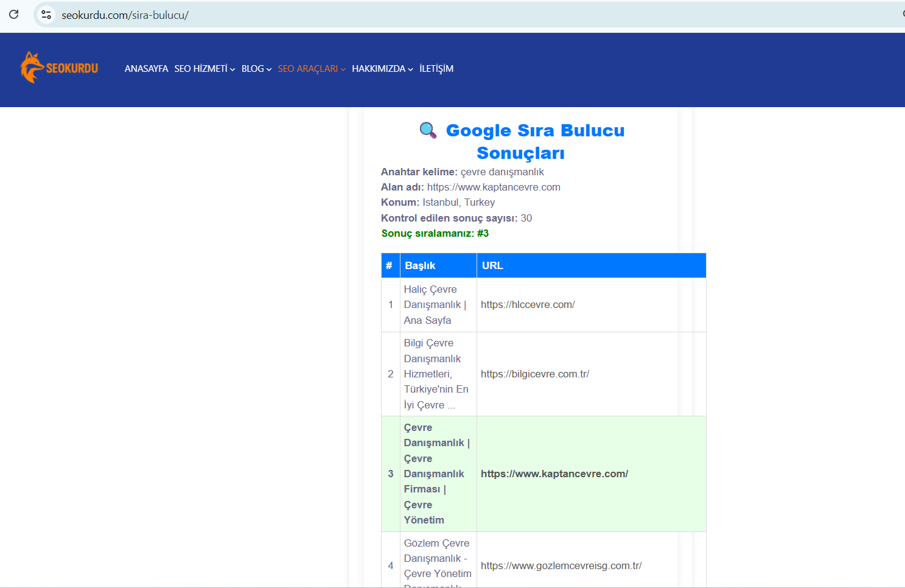Click the location Istanbul, Turkey
905x588 pixels.
point(459,203)
